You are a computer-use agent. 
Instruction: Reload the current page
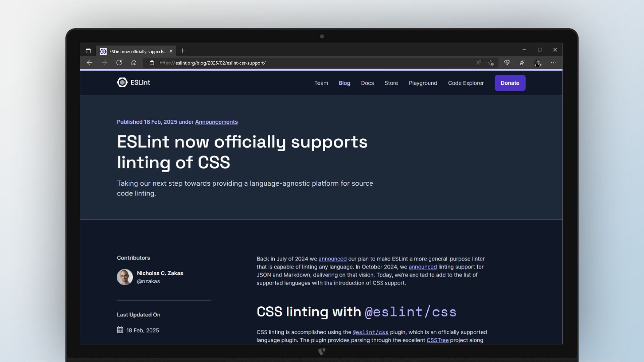(x=119, y=63)
